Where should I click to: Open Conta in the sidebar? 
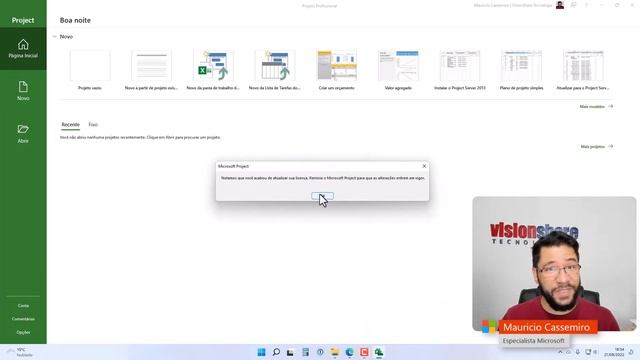(23, 306)
